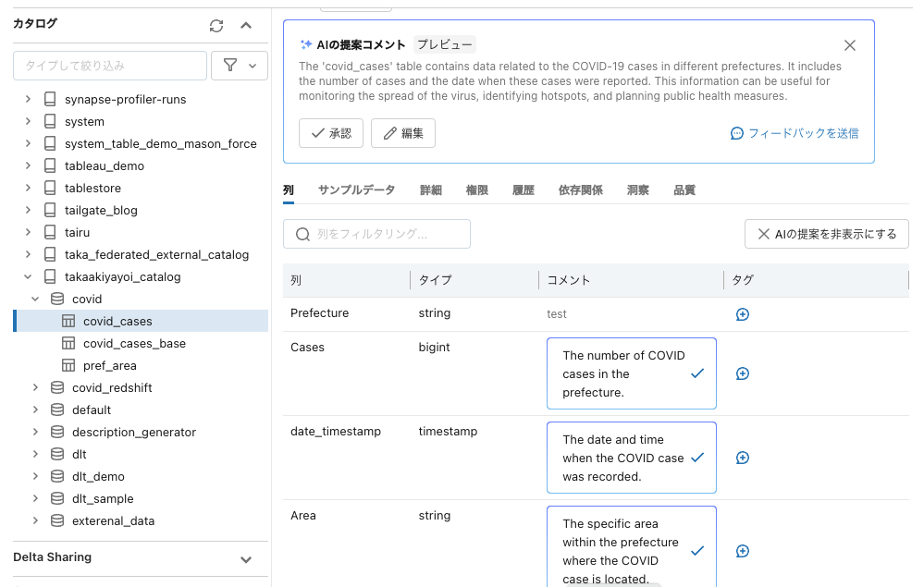Viewport: 924px width, 587px height.
Task: Click the feedback speech bubble icon
Action: [735, 133]
